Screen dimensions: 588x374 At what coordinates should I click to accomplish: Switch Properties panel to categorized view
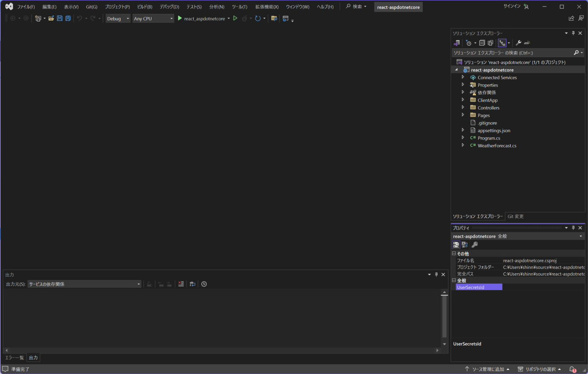[456, 244]
